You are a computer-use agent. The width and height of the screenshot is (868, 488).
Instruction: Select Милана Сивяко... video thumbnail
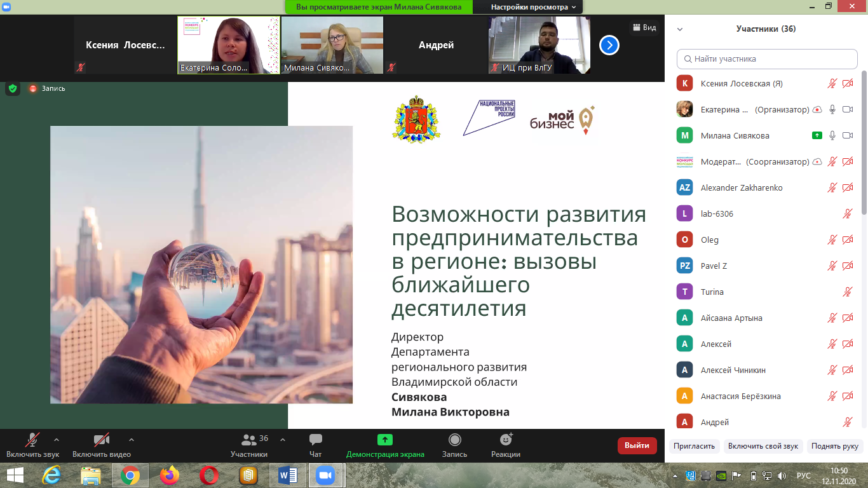click(332, 45)
